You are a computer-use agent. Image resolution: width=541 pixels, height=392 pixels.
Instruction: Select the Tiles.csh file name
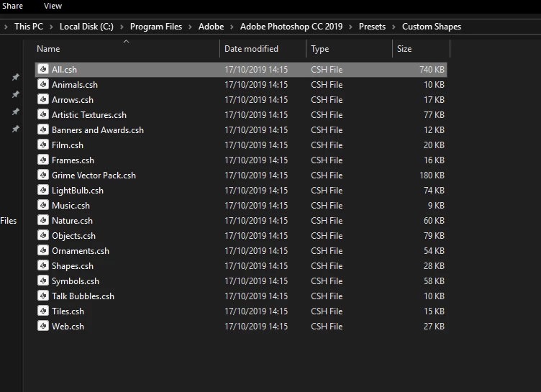pyautogui.click(x=68, y=311)
